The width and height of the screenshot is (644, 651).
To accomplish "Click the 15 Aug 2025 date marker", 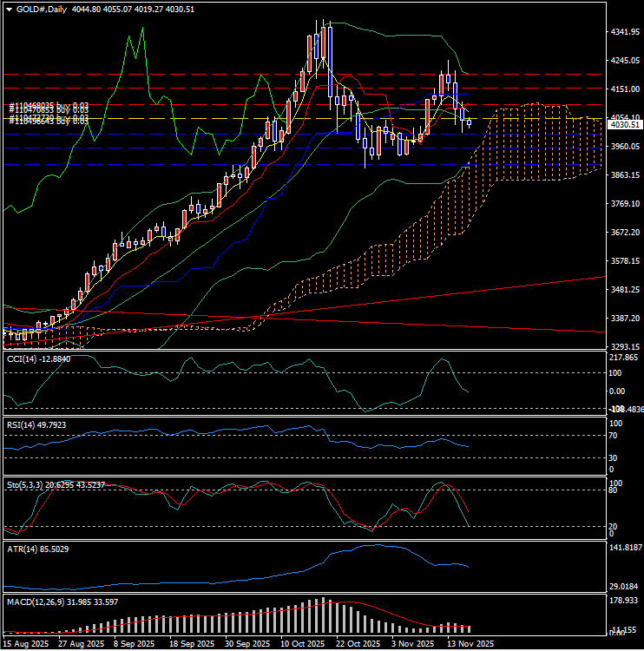I will click(23, 644).
